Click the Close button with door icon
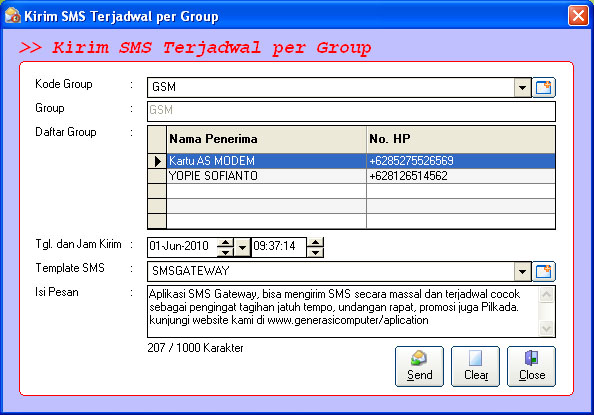The width and height of the screenshot is (594, 415). click(x=531, y=366)
